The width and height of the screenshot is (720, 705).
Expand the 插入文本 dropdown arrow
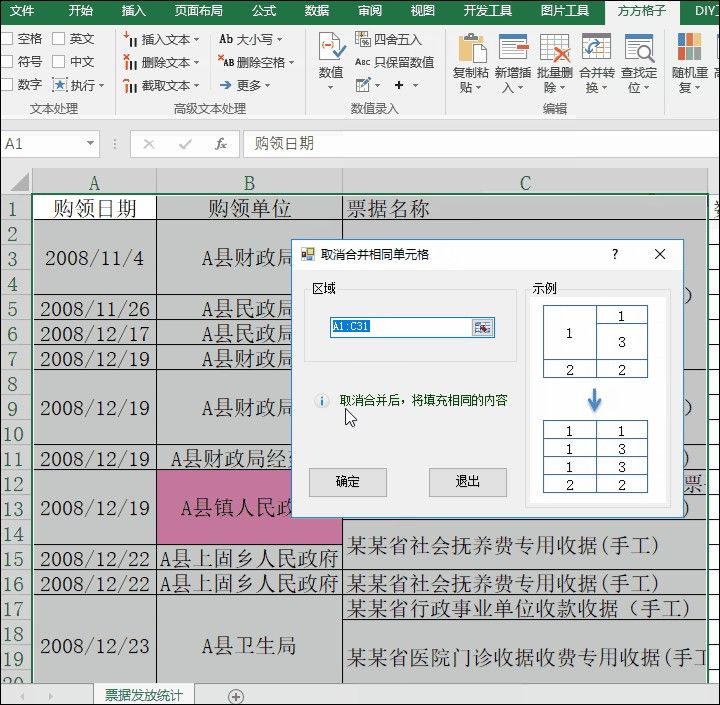click(x=197, y=40)
